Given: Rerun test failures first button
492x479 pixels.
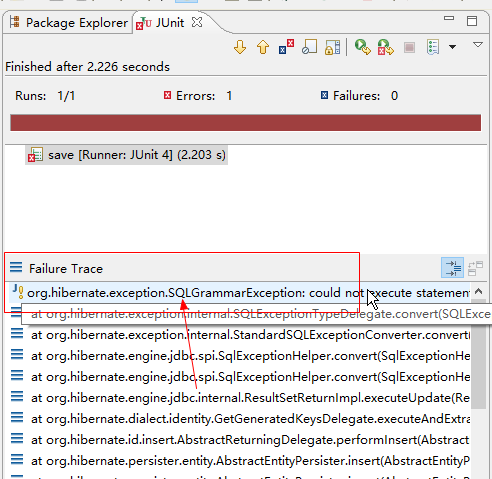Looking at the screenshot, I should (386, 47).
